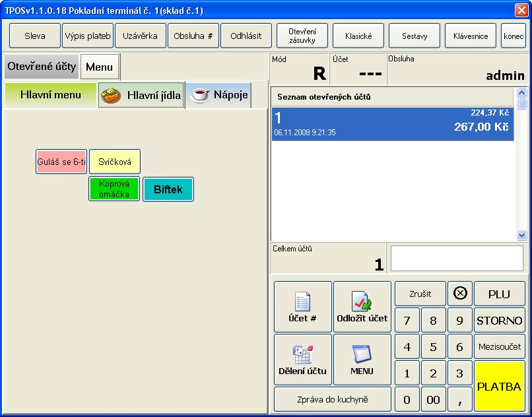The height and width of the screenshot is (417, 532).
Task: Click the Obsluha # button
Action: [193, 36]
